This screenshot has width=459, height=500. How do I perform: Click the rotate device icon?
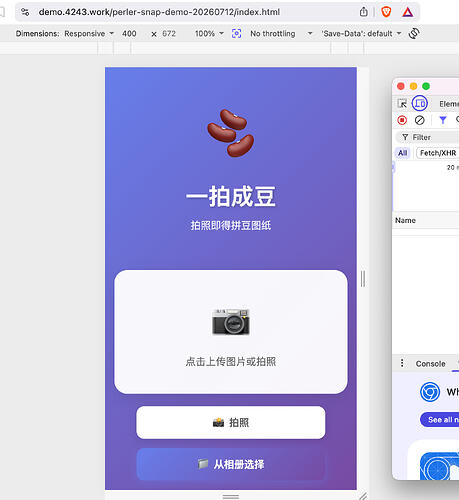coord(414,33)
